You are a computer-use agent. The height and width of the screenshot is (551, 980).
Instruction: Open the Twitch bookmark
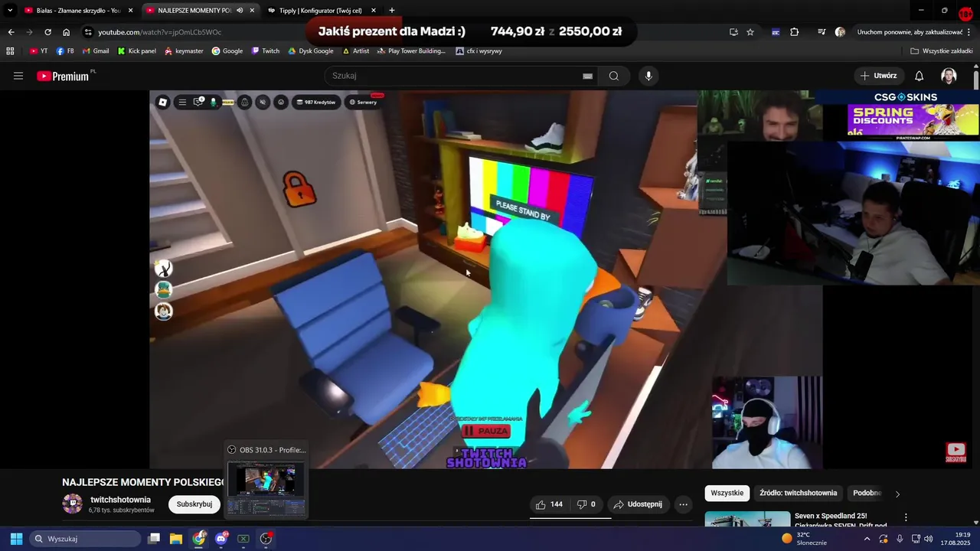click(x=266, y=51)
